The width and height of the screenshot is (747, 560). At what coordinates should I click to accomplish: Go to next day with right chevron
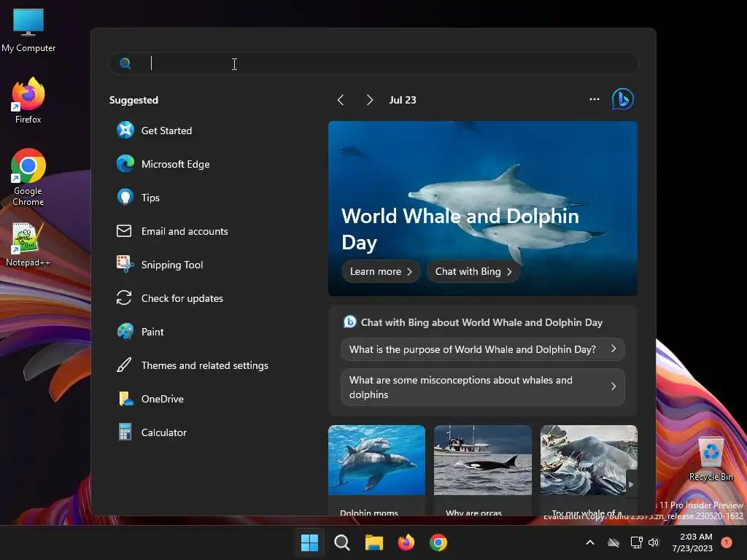(x=369, y=100)
